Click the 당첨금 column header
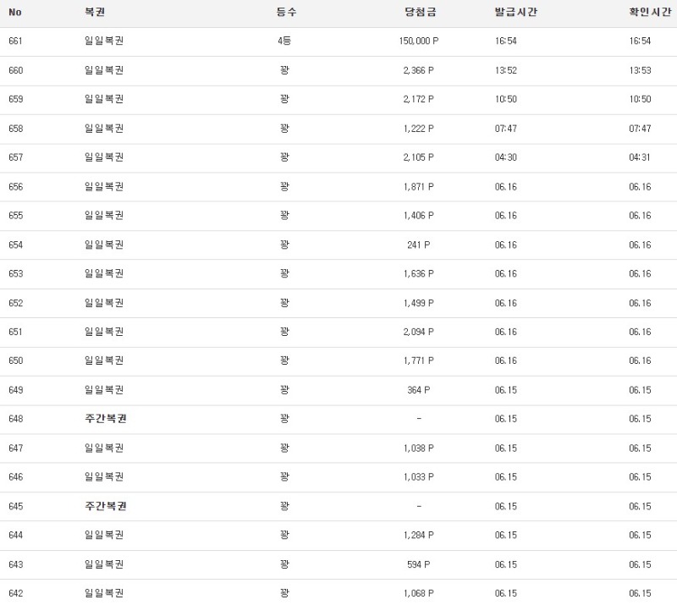The width and height of the screenshot is (677, 616). point(420,13)
